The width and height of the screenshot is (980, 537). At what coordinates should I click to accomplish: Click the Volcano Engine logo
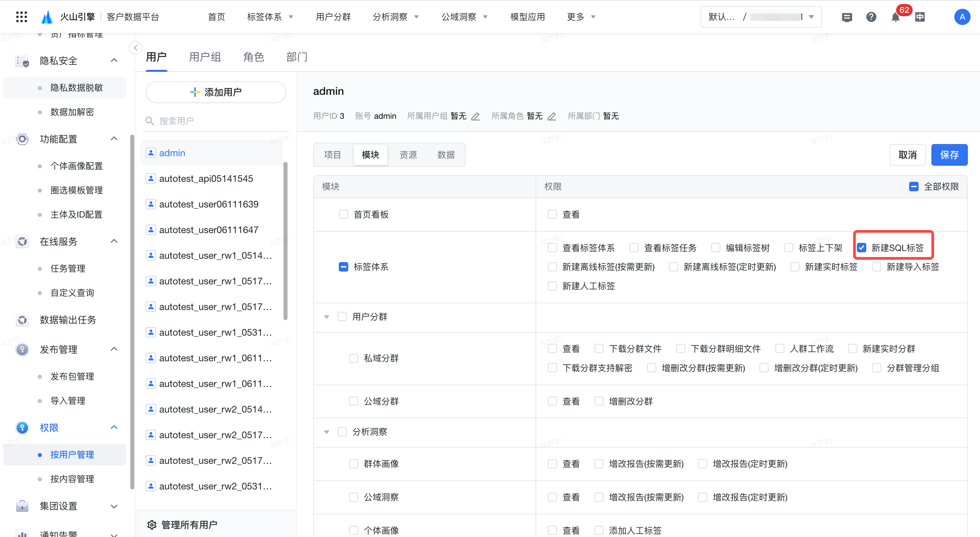(x=47, y=17)
